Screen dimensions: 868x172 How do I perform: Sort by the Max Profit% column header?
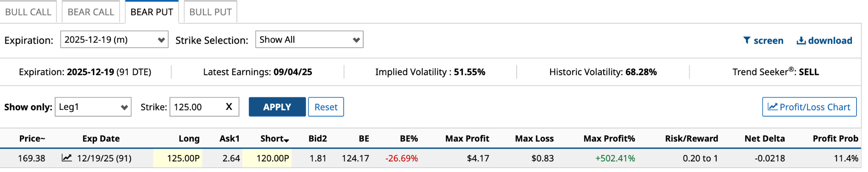[609, 139]
